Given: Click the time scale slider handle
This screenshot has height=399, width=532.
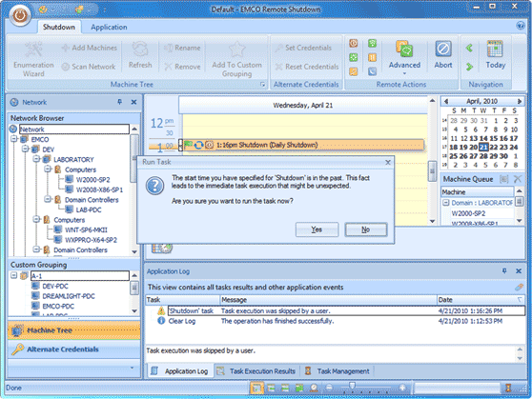Looking at the screenshot, I should pyautogui.click(x=352, y=386).
